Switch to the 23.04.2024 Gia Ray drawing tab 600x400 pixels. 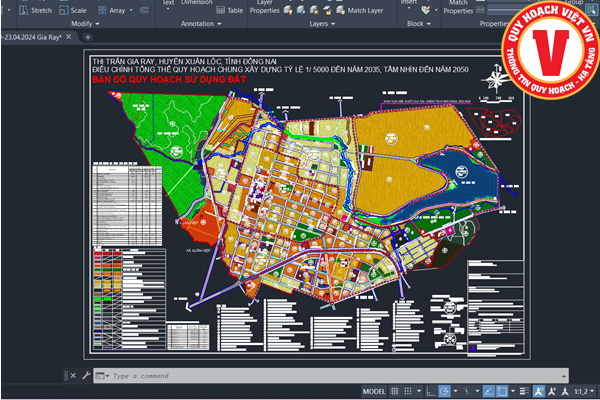click(x=32, y=36)
